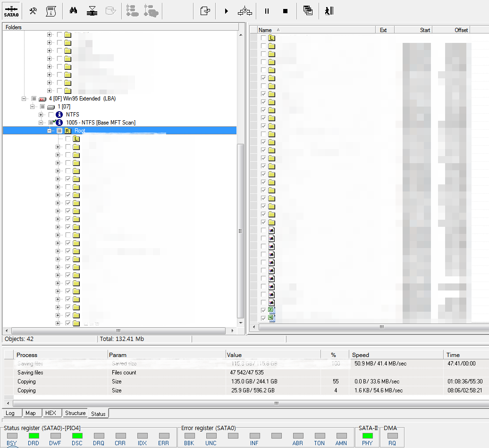Switch to the HEX tab
The width and height of the screenshot is (489, 448).
click(51, 413)
